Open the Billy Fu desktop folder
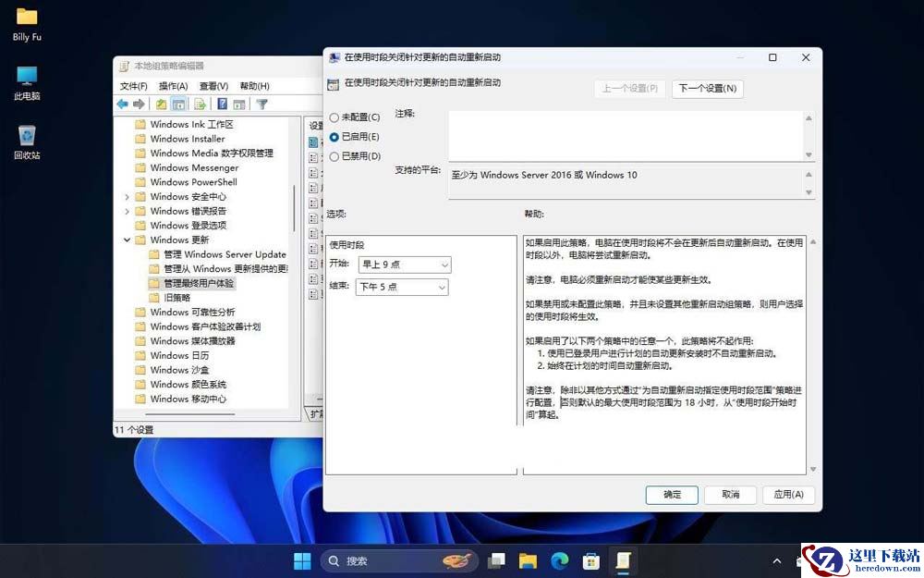This screenshot has width=924, height=578. click(27, 24)
